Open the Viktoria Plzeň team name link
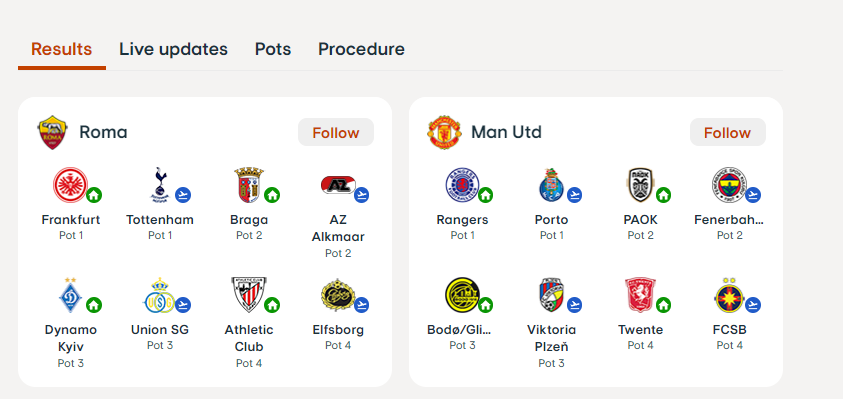843x399 pixels. [x=551, y=338]
